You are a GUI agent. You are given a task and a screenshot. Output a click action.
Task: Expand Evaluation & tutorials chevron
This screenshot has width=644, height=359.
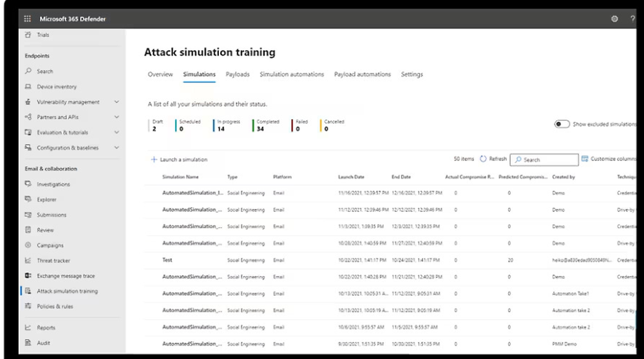[x=117, y=132]
